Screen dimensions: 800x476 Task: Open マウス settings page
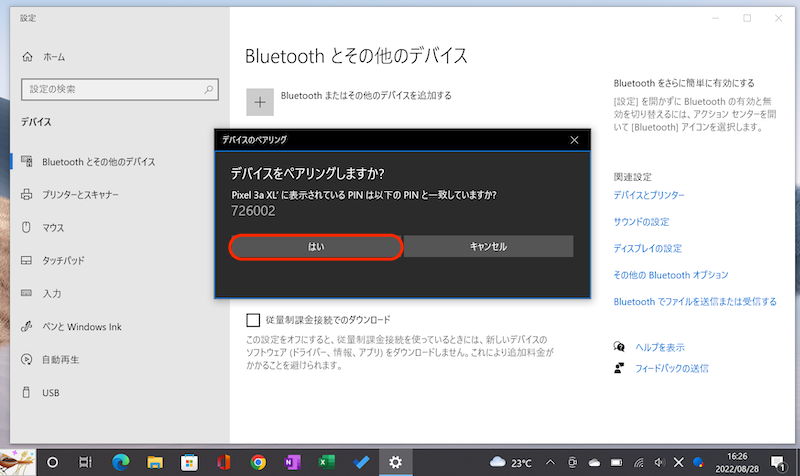coord(53,227)
